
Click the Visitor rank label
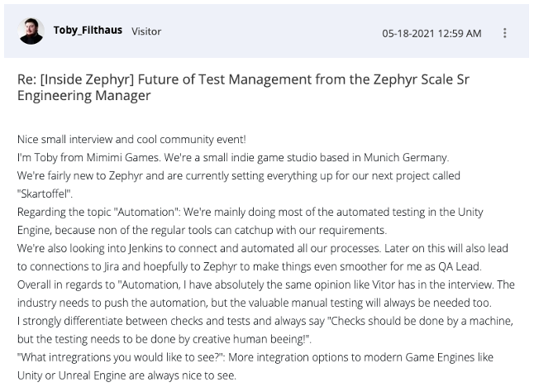pyautogui.click(x=146, y=31)
